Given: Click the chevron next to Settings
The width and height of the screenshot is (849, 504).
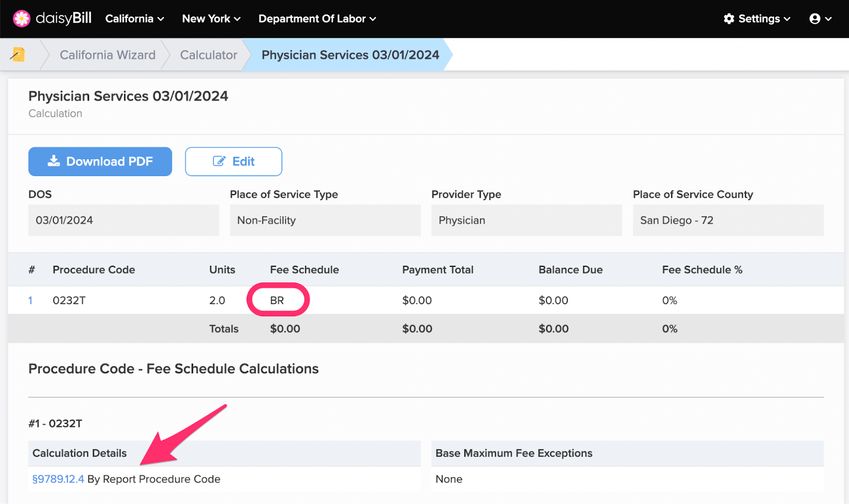Looking at the screenshot, I should 786,19.
